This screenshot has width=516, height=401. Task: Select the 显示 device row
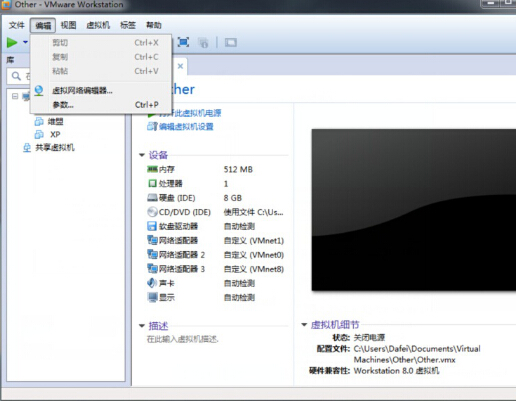(216, 297)
